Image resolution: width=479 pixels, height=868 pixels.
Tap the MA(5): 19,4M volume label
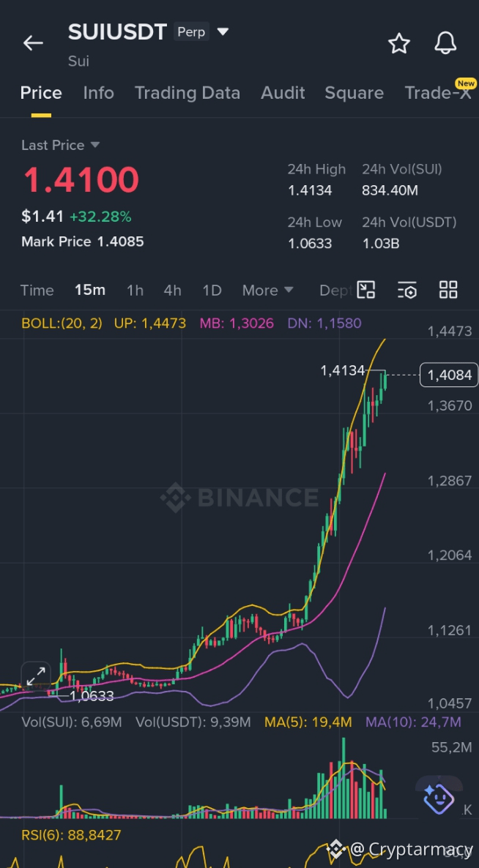(x=308, y=722)
